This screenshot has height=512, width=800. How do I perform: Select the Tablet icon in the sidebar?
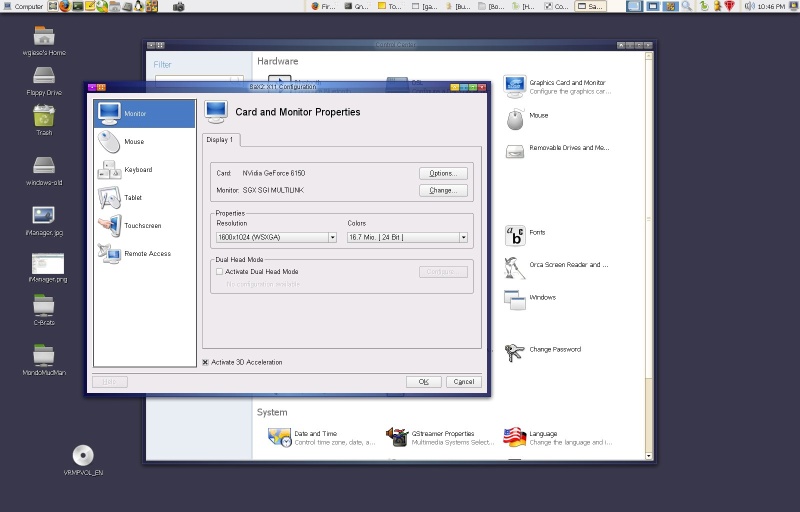click(109, 198)
